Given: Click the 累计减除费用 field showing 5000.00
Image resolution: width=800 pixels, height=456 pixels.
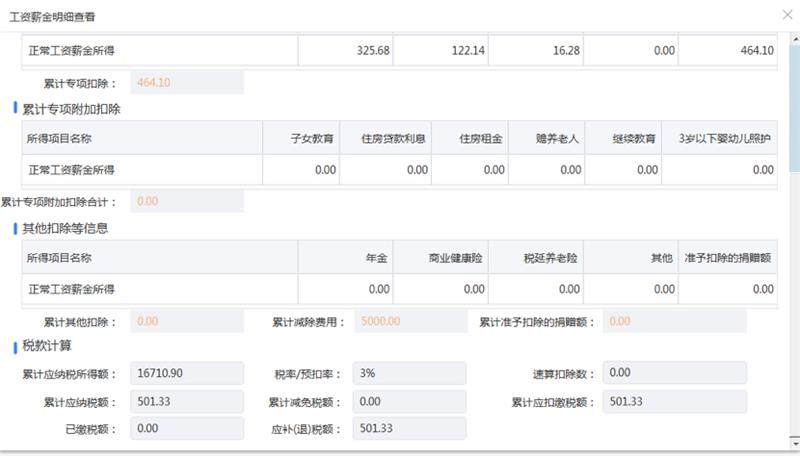Looking at the screenshot, I should 409,322.
